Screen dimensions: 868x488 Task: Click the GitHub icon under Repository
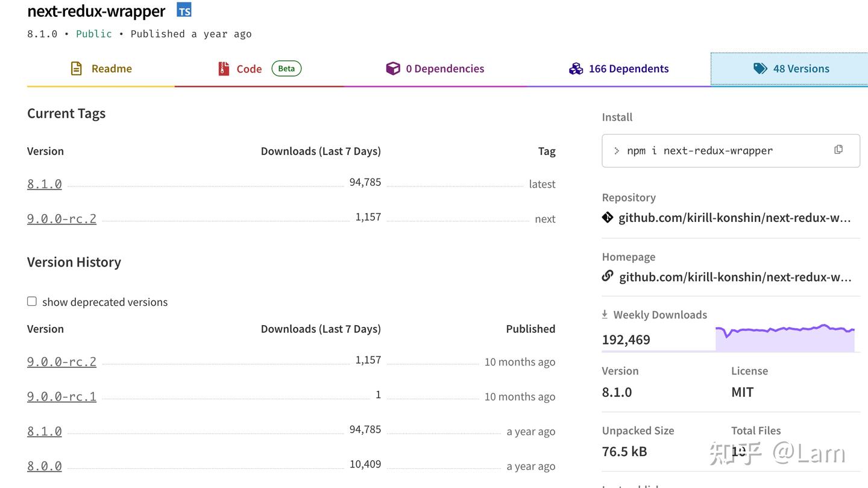(x=607, y=217)
